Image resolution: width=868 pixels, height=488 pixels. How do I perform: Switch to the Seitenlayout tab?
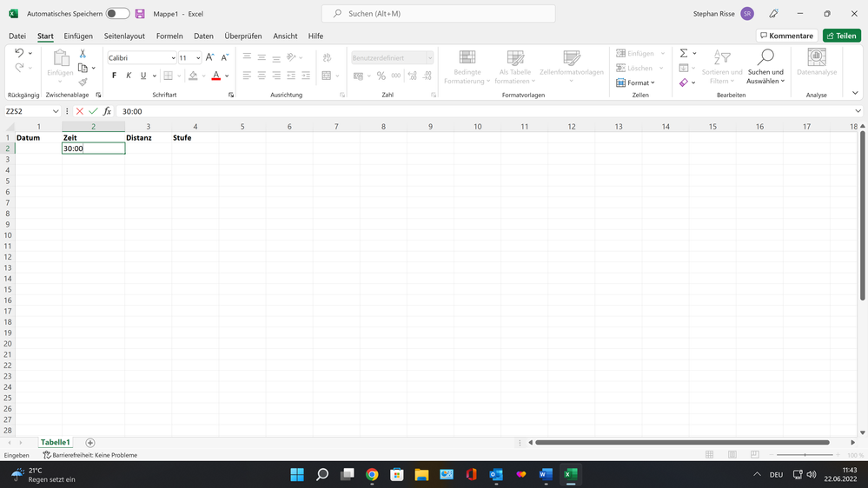(x=124, y=36)
